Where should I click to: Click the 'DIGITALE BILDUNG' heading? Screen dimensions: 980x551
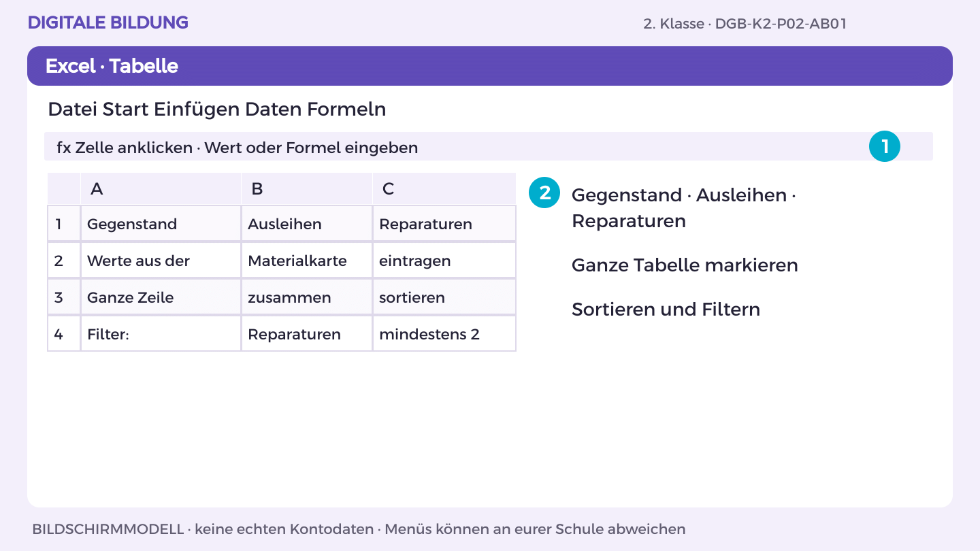108,22
